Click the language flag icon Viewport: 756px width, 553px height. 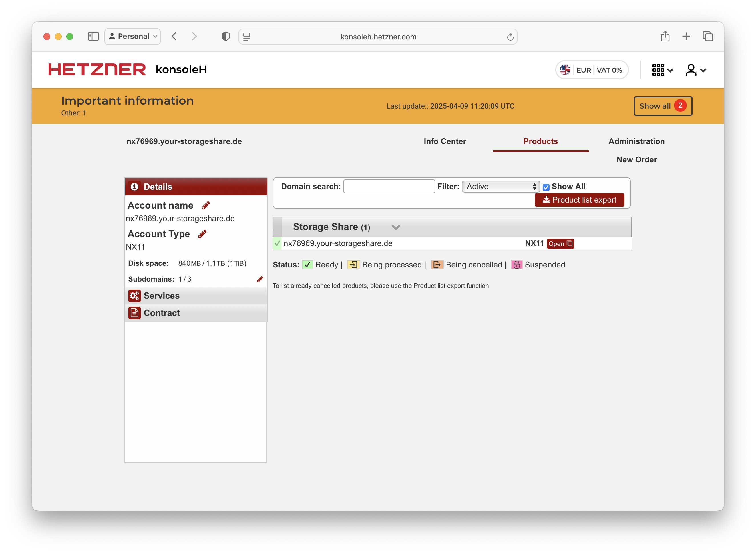[x=565, y=70]
